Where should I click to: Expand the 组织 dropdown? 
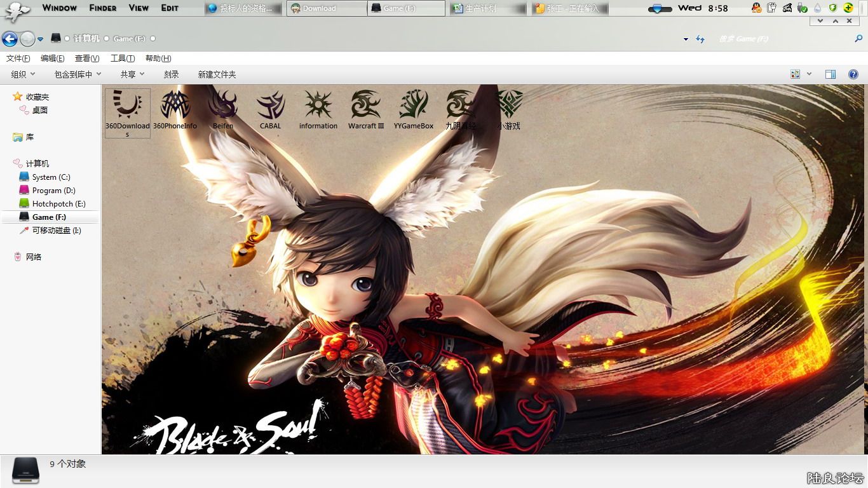coord(23,74)
